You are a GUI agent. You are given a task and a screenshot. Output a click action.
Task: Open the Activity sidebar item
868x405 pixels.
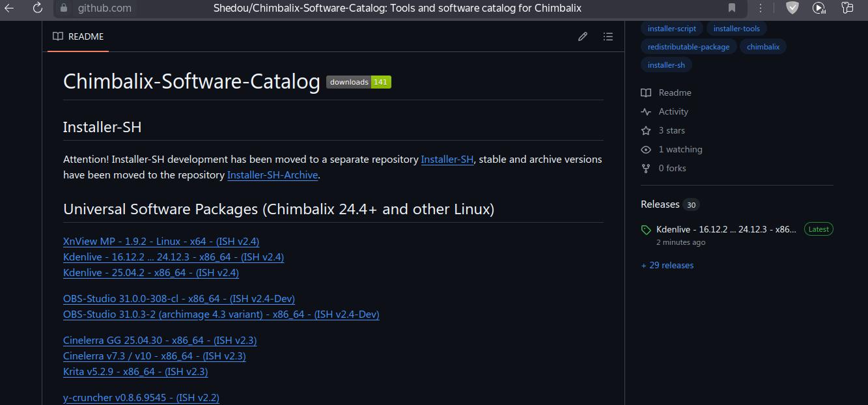pos(673,111)
